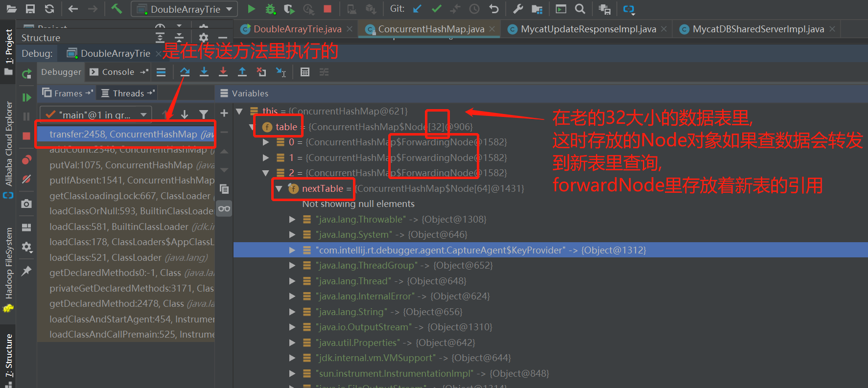Viewport: 868px width, 388px height.
Task: Click the Get Thread Dump camera icon
Action: pyautogui.click(x=26, y=204)
